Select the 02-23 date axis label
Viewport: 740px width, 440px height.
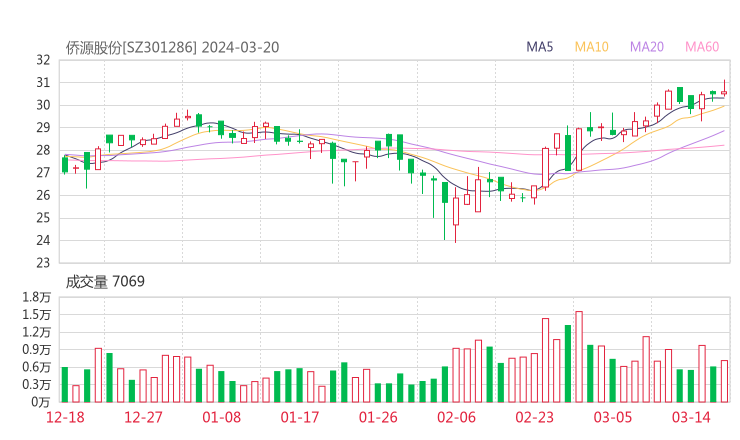tap(534, 417)
